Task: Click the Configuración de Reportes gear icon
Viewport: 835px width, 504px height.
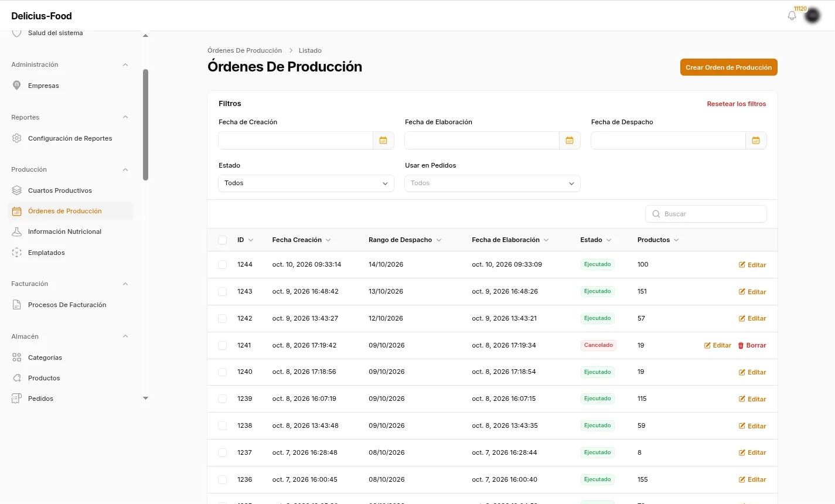Action: [x=17, y=138]
